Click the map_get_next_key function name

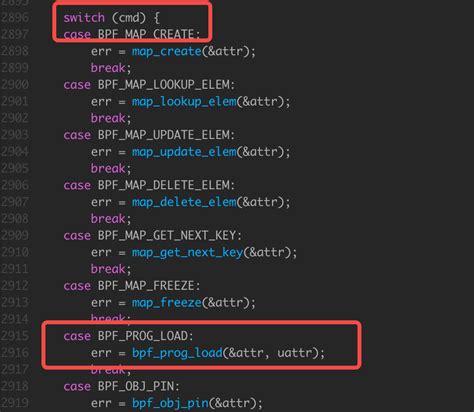pos(188,252)
